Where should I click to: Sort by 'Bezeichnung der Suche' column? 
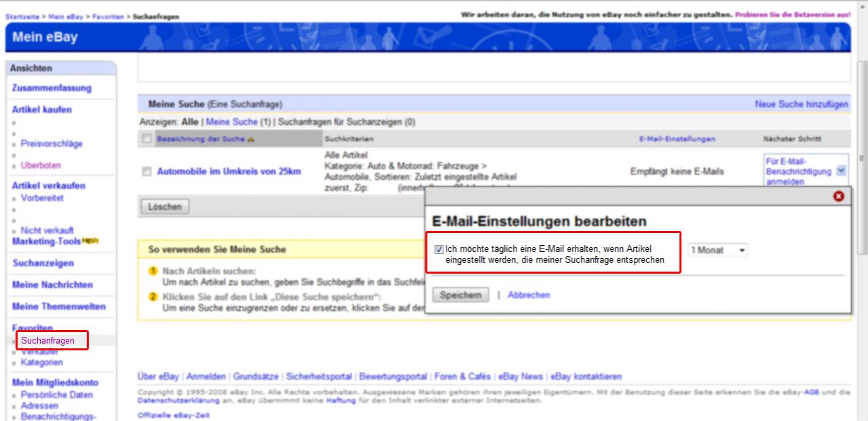pos(202,139)
